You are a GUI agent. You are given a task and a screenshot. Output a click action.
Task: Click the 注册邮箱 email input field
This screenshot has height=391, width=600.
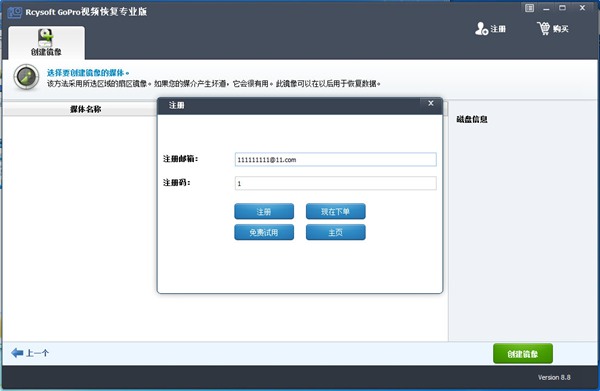click(x=335, y=160)
